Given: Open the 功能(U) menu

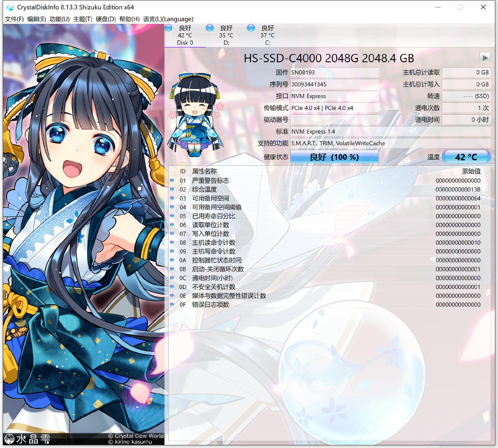Looking at the screenshot, I should tap(59, 19).
